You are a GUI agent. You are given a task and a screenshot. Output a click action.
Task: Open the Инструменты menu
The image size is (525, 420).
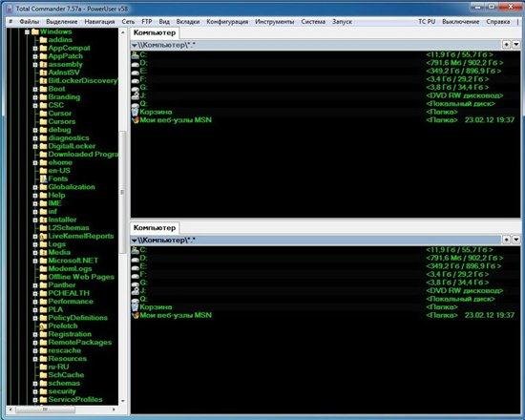coord(275,22)
